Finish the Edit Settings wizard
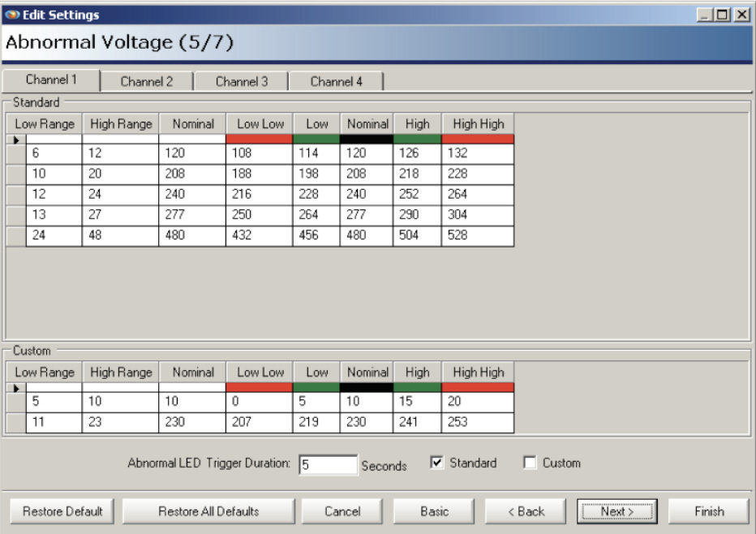The height and width of the screenshot is (534, 756). click(x=711, y=511)
